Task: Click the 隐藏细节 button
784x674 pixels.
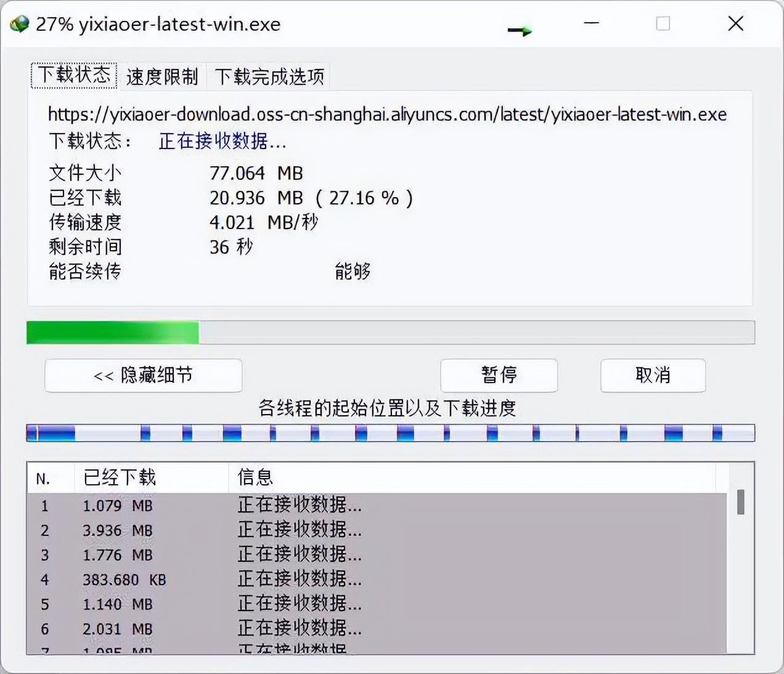Action: (144, 375)
